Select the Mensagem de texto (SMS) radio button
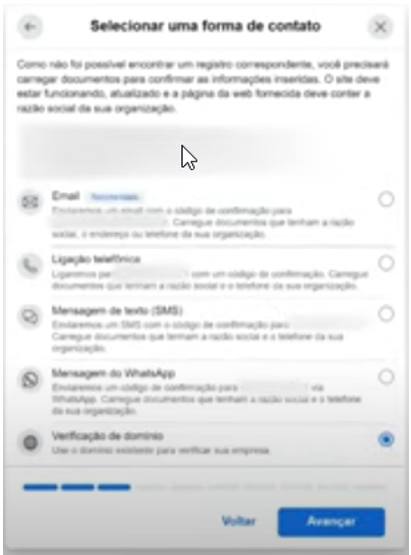Viewport: 411px width, 555px height. tap(386, 314)
